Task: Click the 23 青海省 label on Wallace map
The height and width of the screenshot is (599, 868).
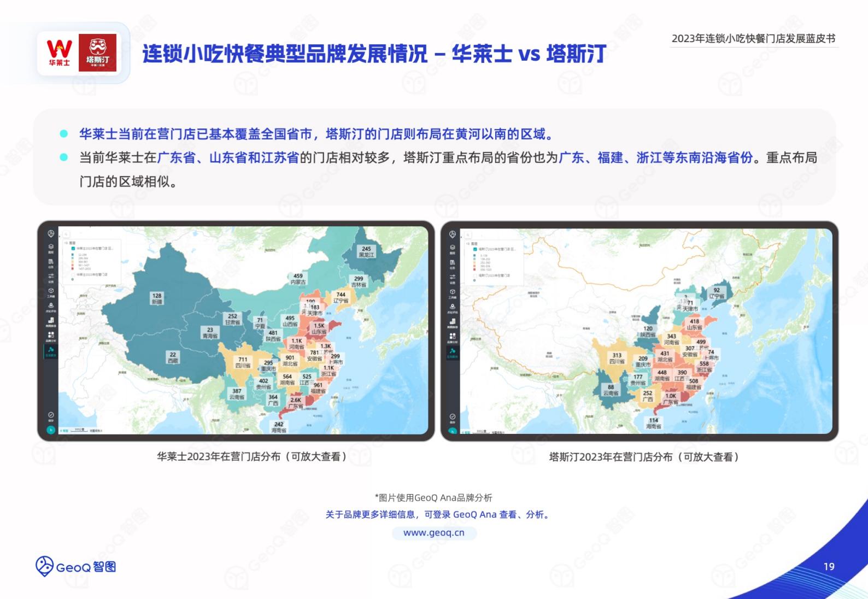Action: coord(210,333)
